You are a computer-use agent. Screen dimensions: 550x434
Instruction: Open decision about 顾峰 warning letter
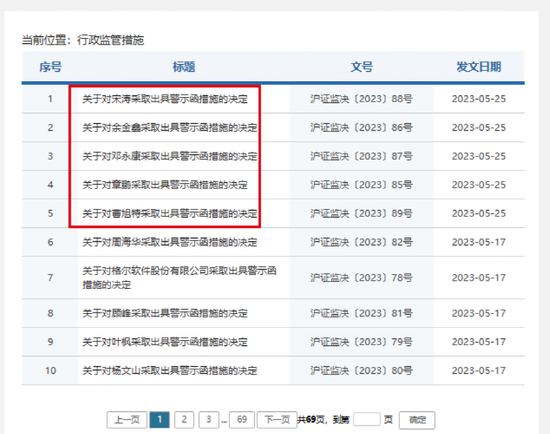[165, 313]
